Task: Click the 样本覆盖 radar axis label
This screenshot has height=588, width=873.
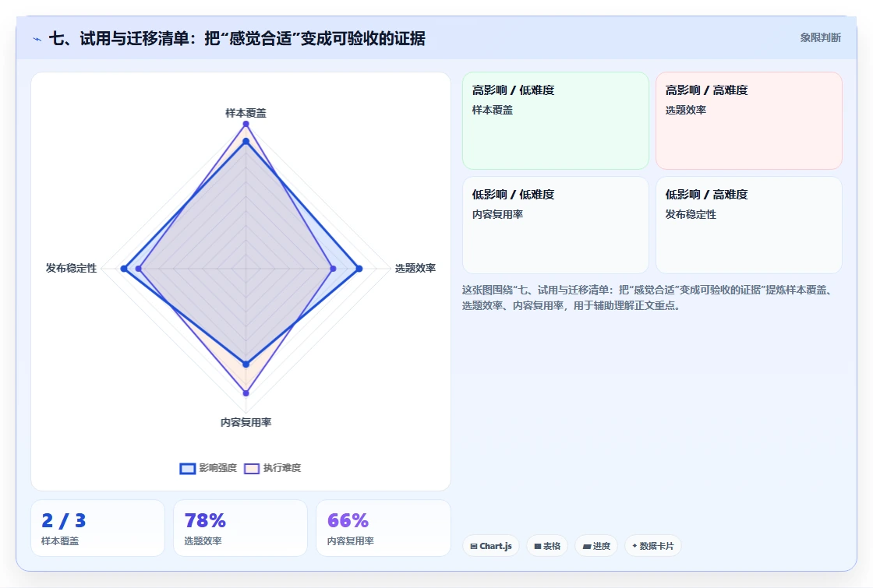Action: point(246,113)
